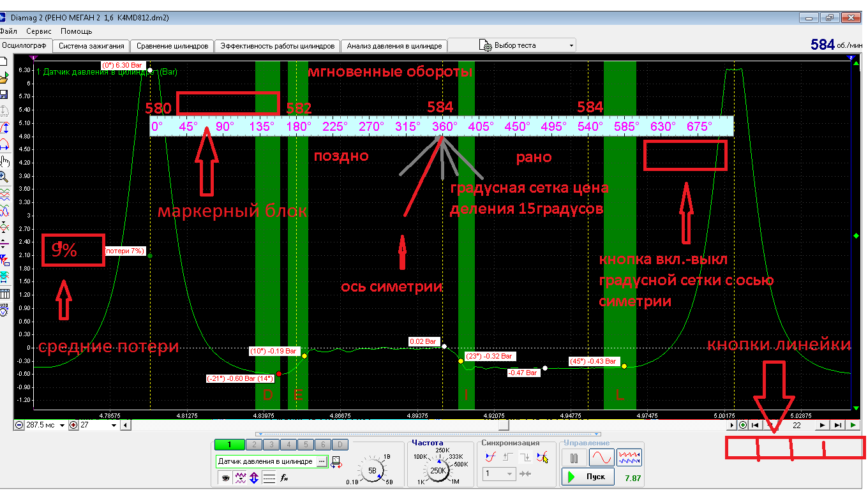Switch to the Сравнение цилиндров tab

(x=172, y=46)
